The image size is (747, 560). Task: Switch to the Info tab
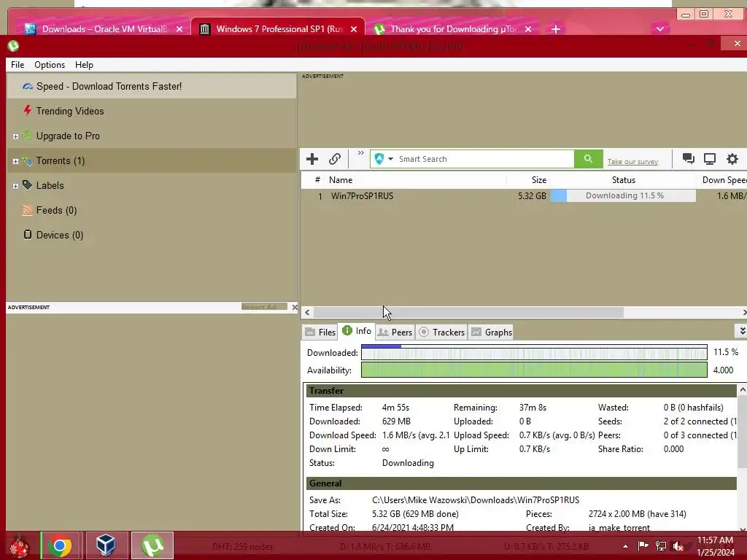[357, 331]
